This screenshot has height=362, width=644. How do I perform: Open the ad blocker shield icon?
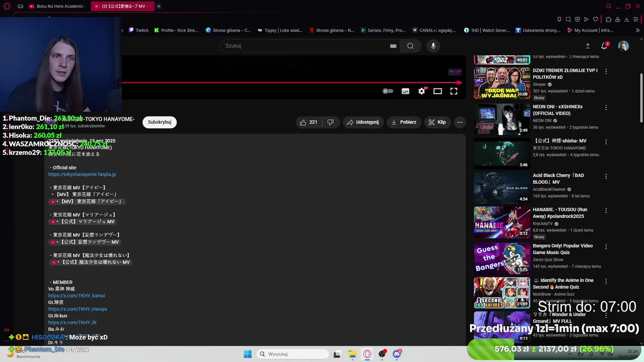(577, 20)
